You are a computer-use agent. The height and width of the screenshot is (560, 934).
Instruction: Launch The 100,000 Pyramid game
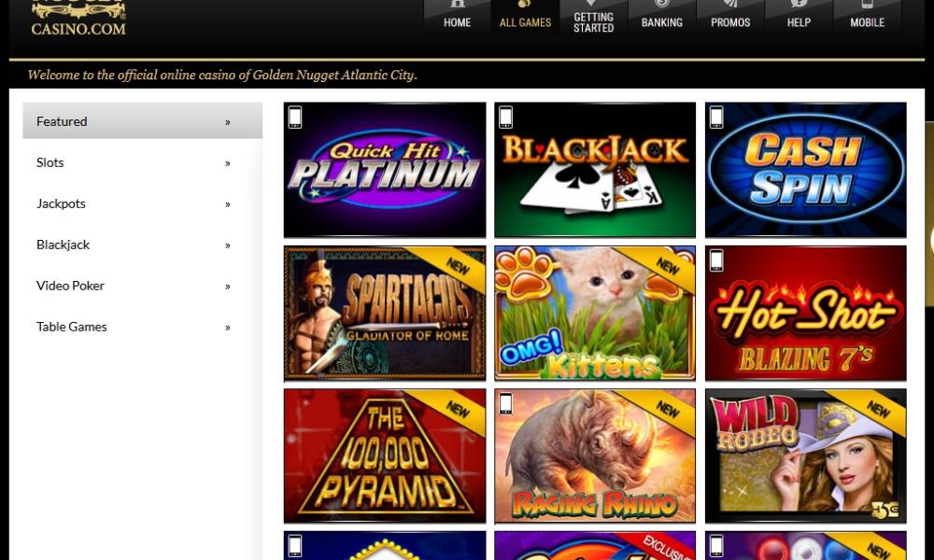point(385,455)
